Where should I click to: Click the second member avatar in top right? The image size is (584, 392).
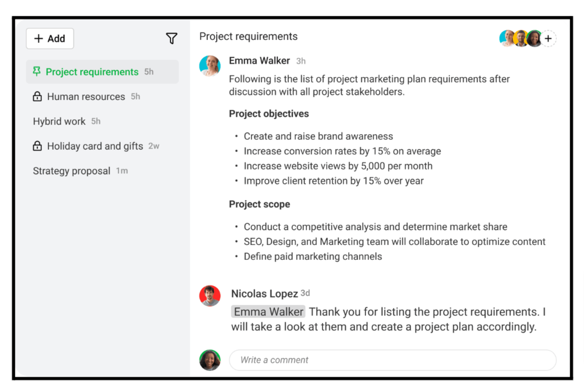click(521, 39)
